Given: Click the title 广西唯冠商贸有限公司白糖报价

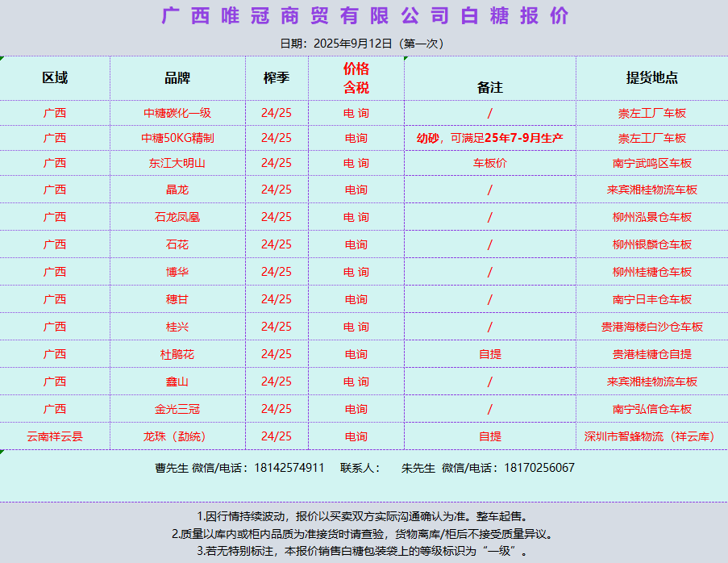Looking at the screenshot, I should click(364, 16).
